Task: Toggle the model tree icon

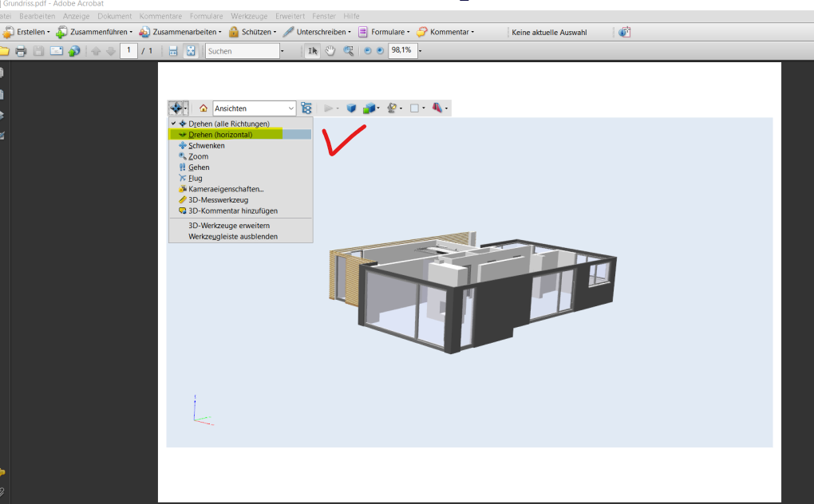Action: (306, 108)
